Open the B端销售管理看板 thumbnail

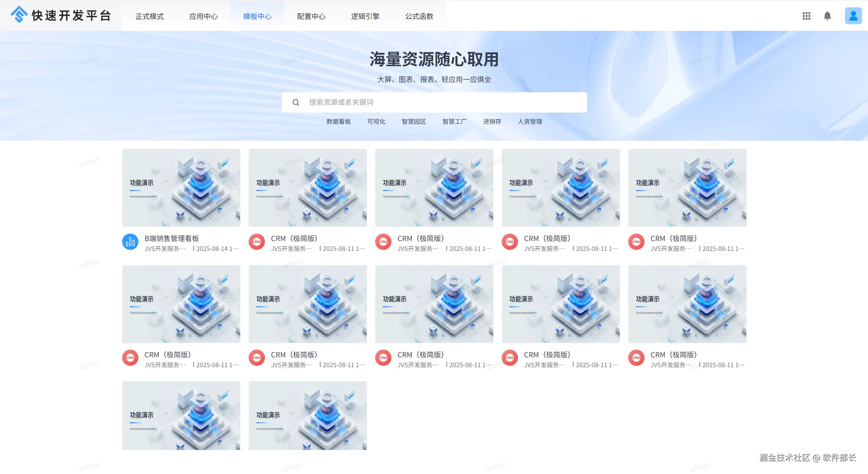181,188
